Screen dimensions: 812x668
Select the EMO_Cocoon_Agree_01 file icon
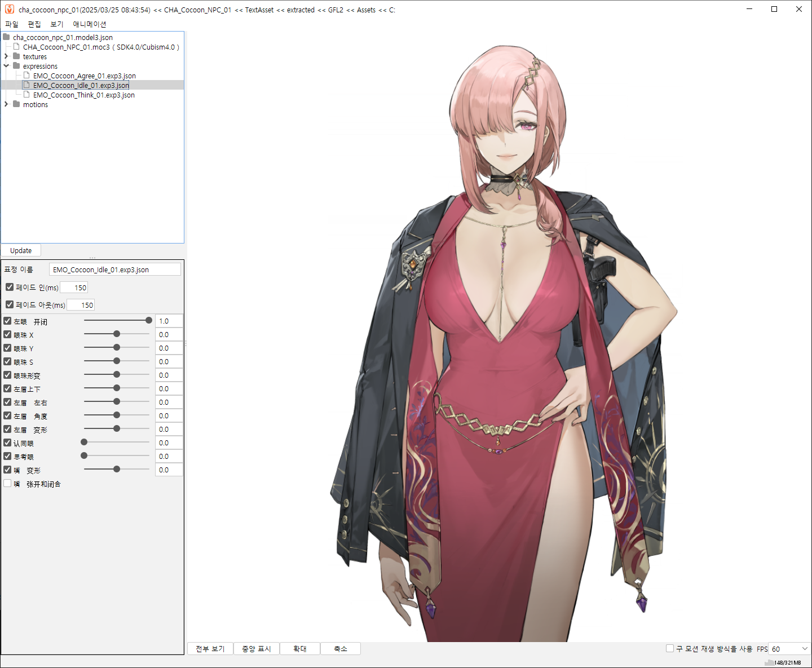point(27,76)
